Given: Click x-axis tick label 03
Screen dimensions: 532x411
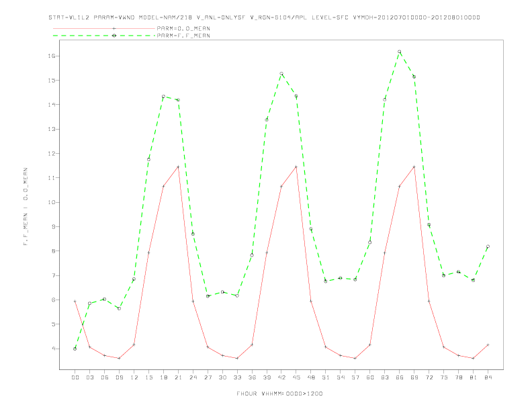Looking at the screenshot, I should click(x=89, y=377).
